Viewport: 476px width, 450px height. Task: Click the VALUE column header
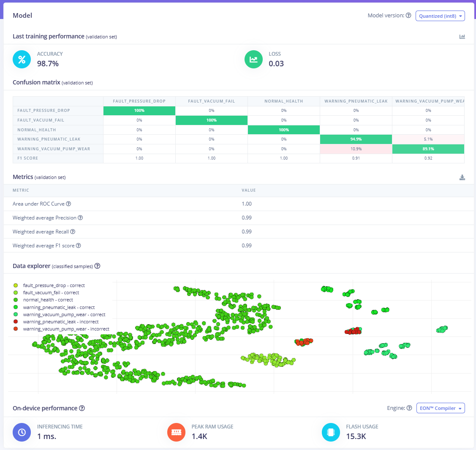249,190
